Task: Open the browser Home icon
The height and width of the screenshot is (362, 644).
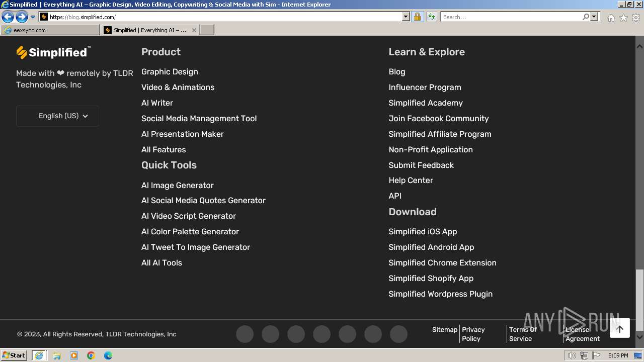Action: pyautogui.click(x=611, y=18)
